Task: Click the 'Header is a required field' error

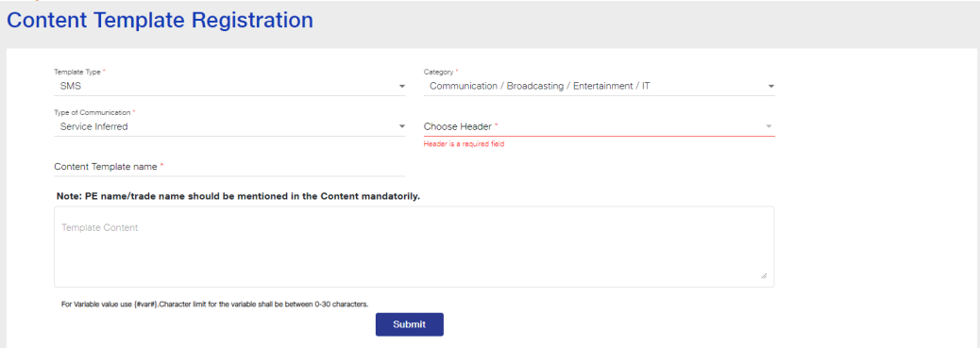Action: coord(464,144)
